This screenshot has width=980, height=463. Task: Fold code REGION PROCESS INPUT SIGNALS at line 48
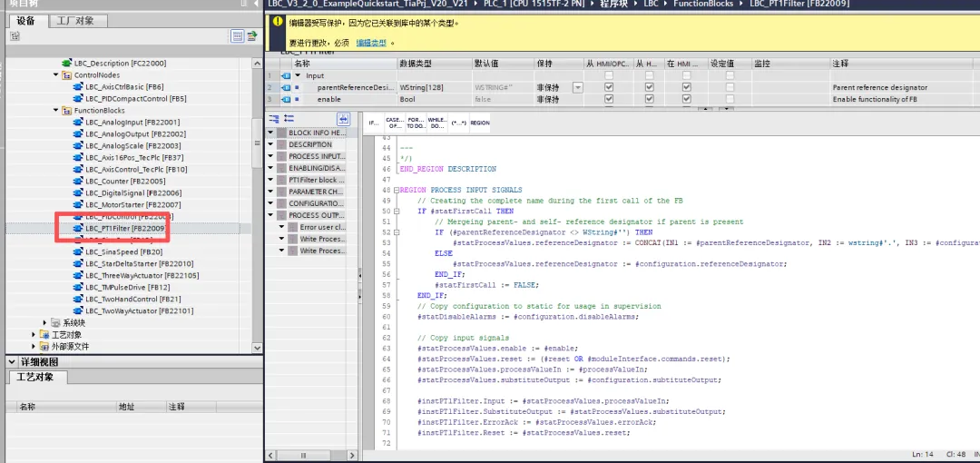click(397, 191)
